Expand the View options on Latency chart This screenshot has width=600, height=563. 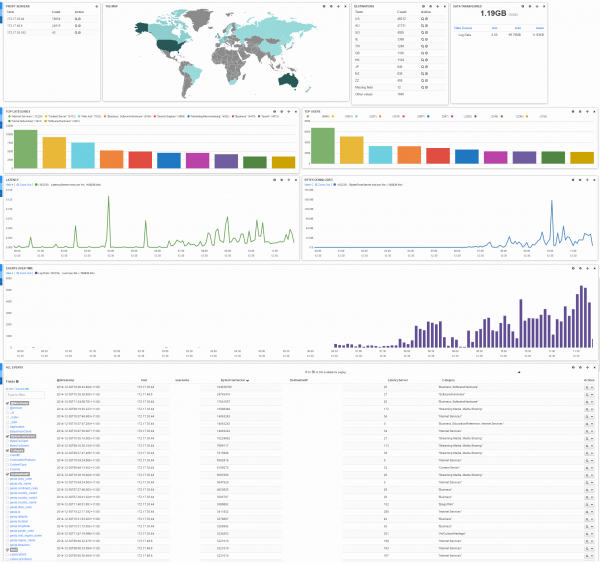coord(9,186)
